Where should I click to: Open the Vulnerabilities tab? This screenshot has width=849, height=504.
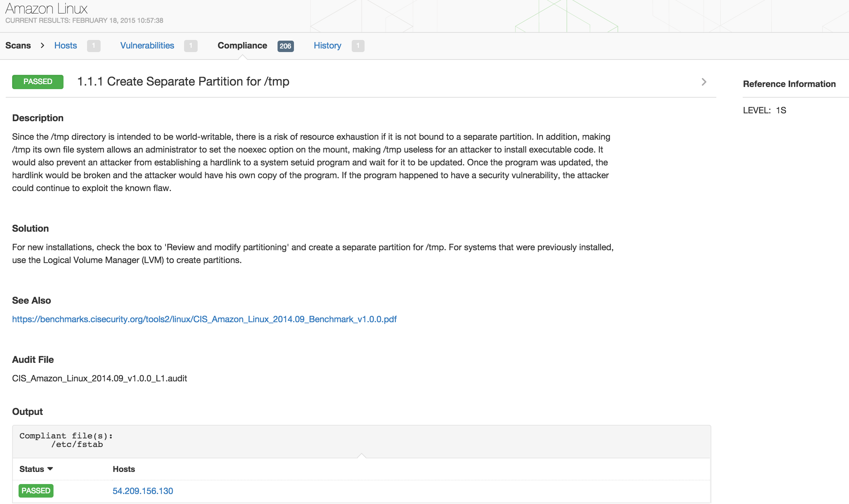(x=147, y=46)
